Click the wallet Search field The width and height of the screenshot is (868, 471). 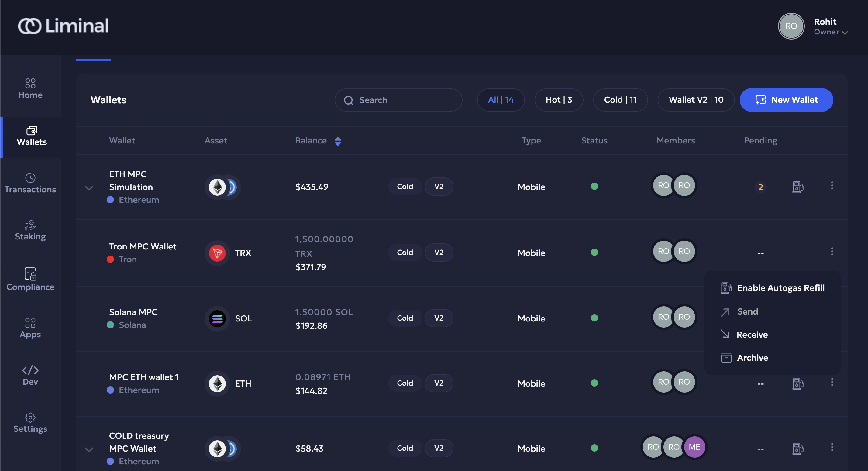point(398,100)
